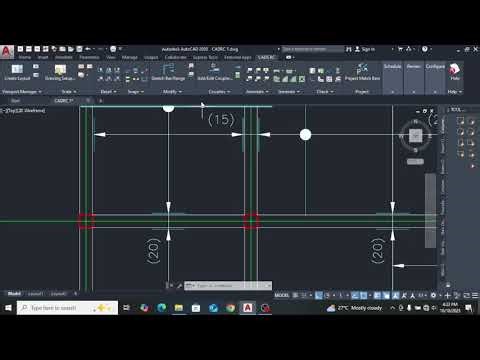480x360 pixels.
Task: Click the ViewCube top face
Action: click(x=415, y=136)
